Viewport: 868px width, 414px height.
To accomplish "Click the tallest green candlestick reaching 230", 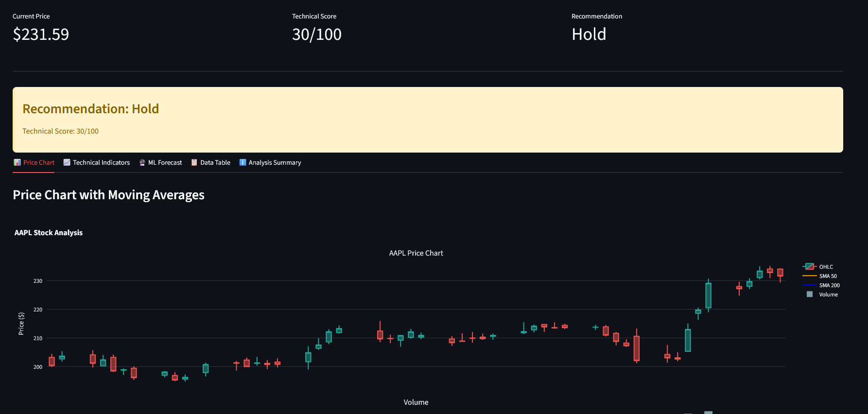I will pyautogui.click(x=708, y=295).
